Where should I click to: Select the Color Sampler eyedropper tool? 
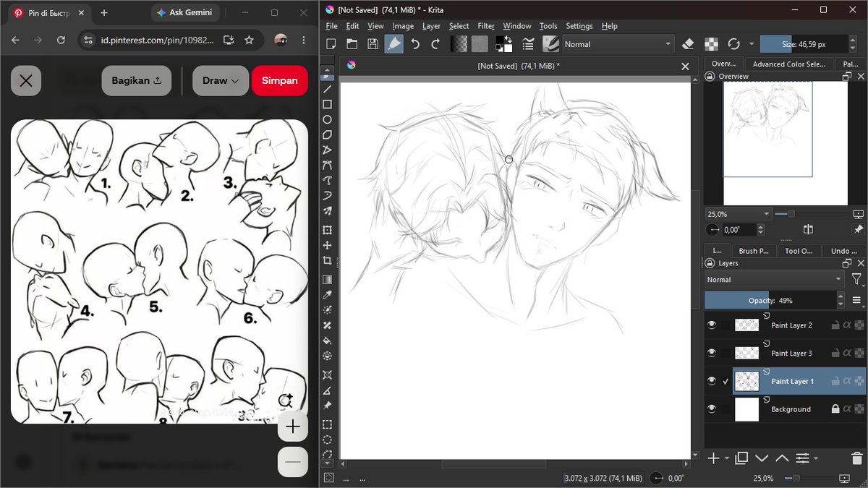point(327,295)
